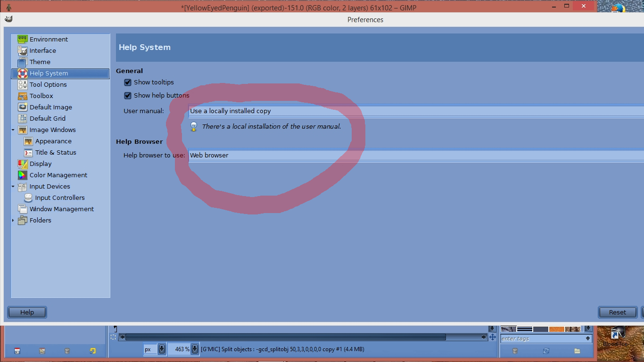Image resolution: width=644 pixels, height=362 pixels.
Task: Open the 463% zoom dropdown
Action: 195,349
